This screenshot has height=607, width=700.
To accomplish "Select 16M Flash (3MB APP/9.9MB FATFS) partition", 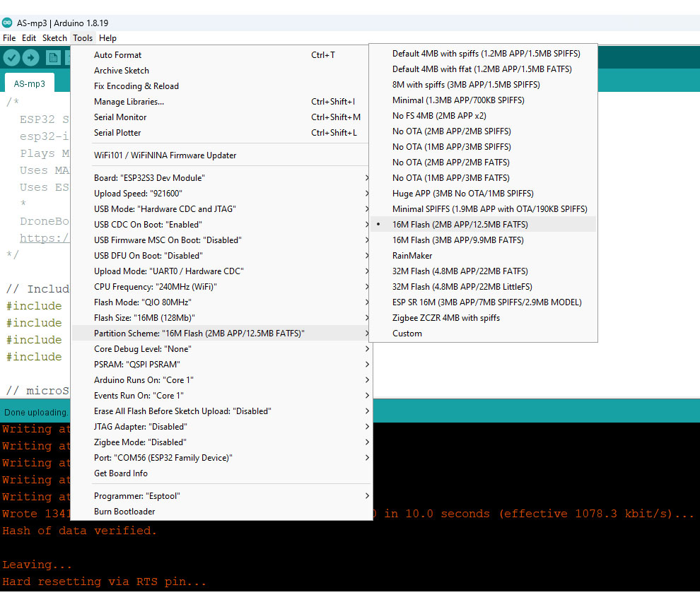I will click(x=457, y=240).
